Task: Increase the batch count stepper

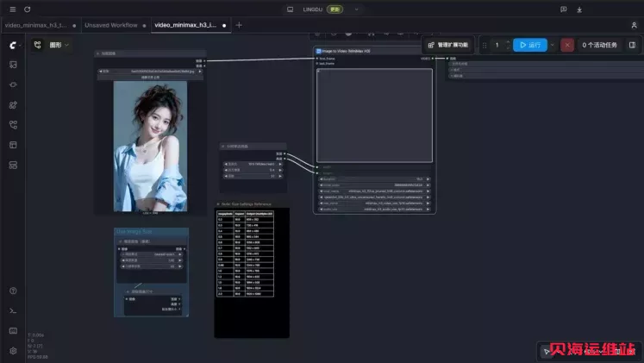Action: (508, 42)
